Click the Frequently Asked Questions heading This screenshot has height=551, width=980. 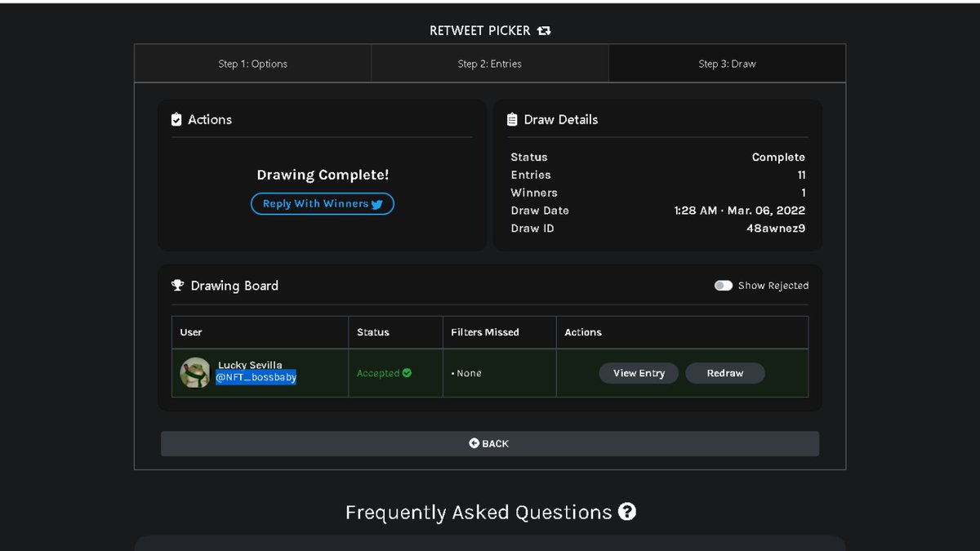pyautogui.click(x=479, y=512)
